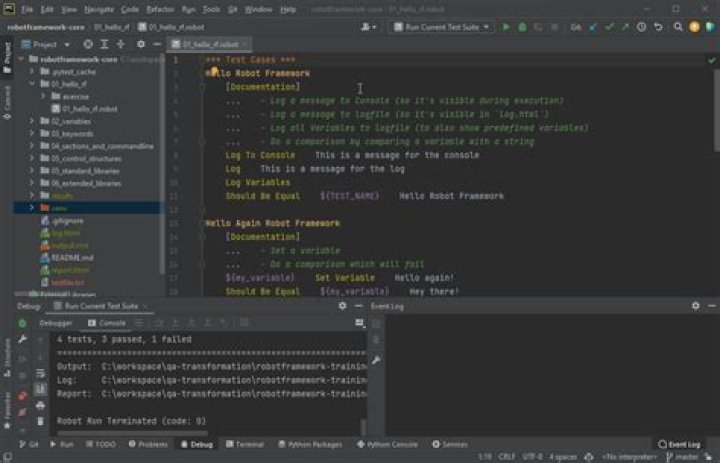Open the Event Log button in bottom bar

[x=679, y=444]
